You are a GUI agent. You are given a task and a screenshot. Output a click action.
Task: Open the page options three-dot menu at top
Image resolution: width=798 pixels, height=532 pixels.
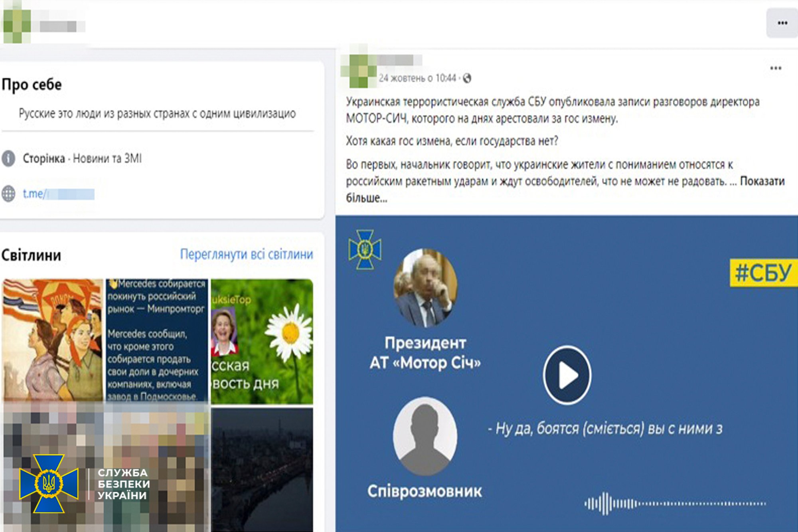pyautogui.click(x=782, y=23)
